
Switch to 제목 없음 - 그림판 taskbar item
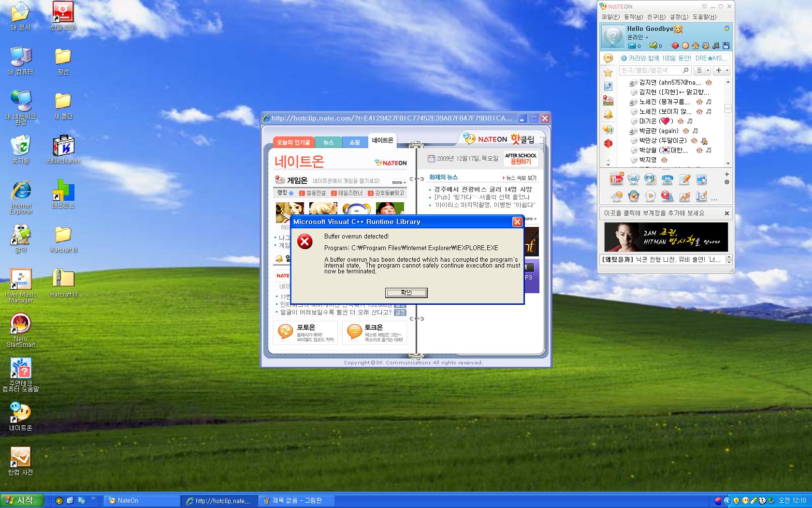297,501
